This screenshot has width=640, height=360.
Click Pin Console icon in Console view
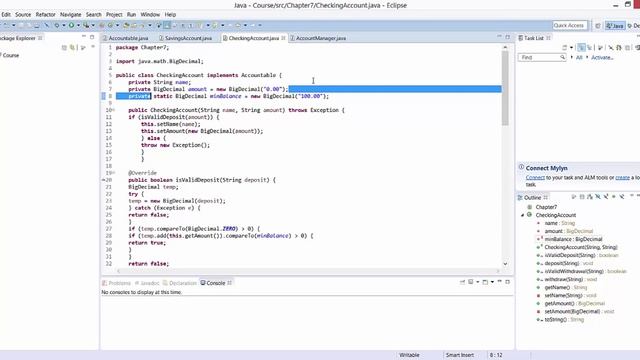point(462,282)
